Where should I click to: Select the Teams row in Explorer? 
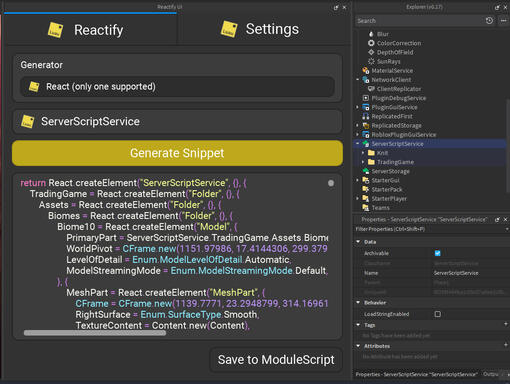[x=430, y=208]
